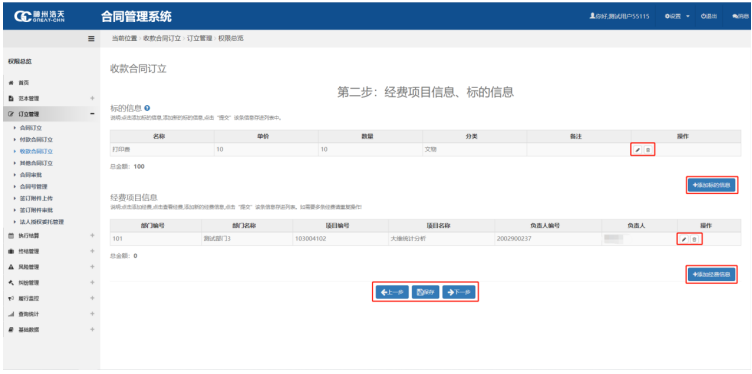The height and width of the screenshot is (374, 752).
Task: Click the 文物 category cell
Action: 474,150
